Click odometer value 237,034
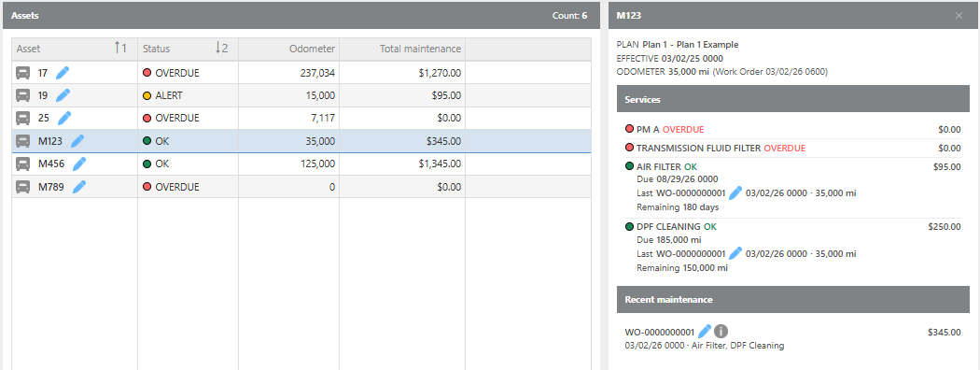Viewport: 980px width, 370px height. (317, 73)
